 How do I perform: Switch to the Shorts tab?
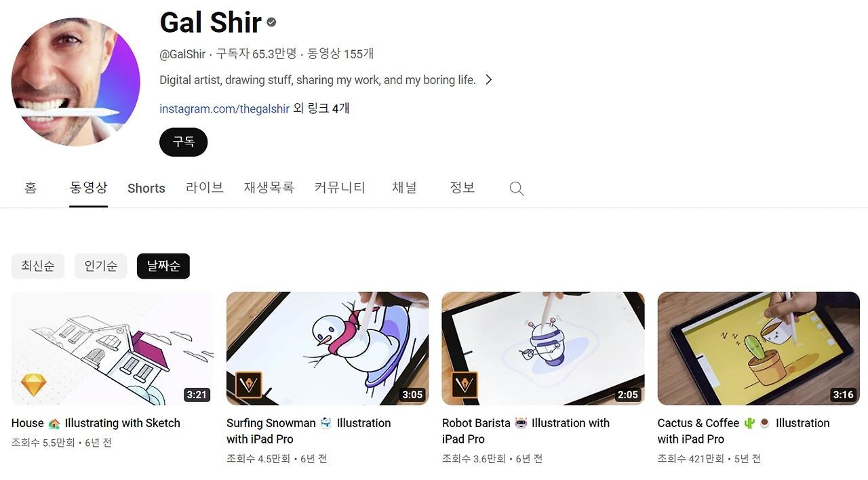coord(146,188)
